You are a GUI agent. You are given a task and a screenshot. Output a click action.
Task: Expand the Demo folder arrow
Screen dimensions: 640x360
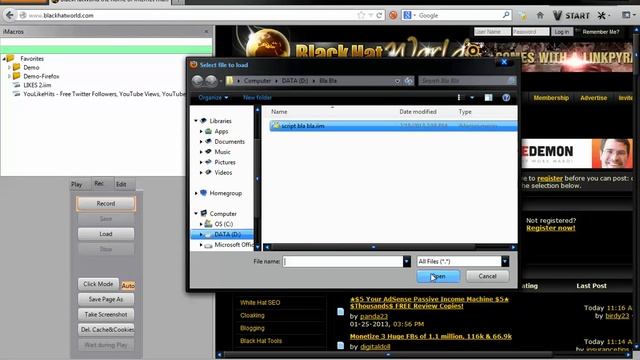coord(9,67)
